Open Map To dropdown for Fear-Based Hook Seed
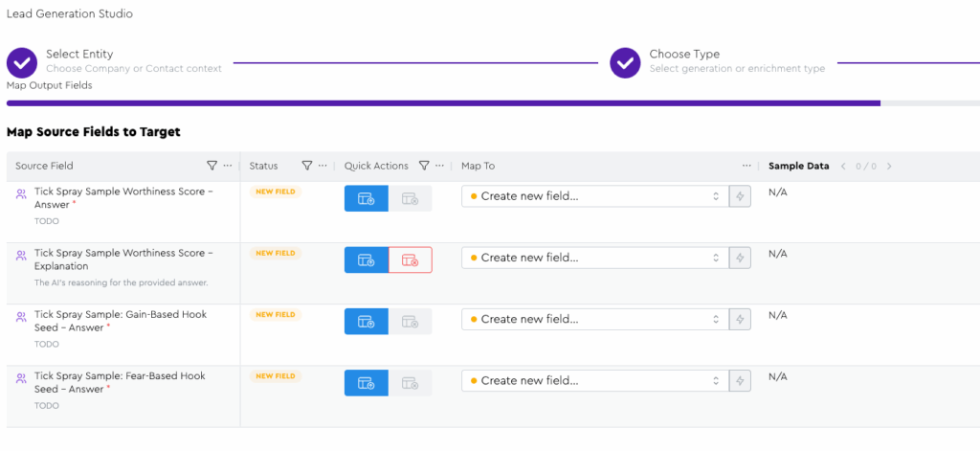The height and width of the screenshot is (451, 980). (x=593, y=381)
